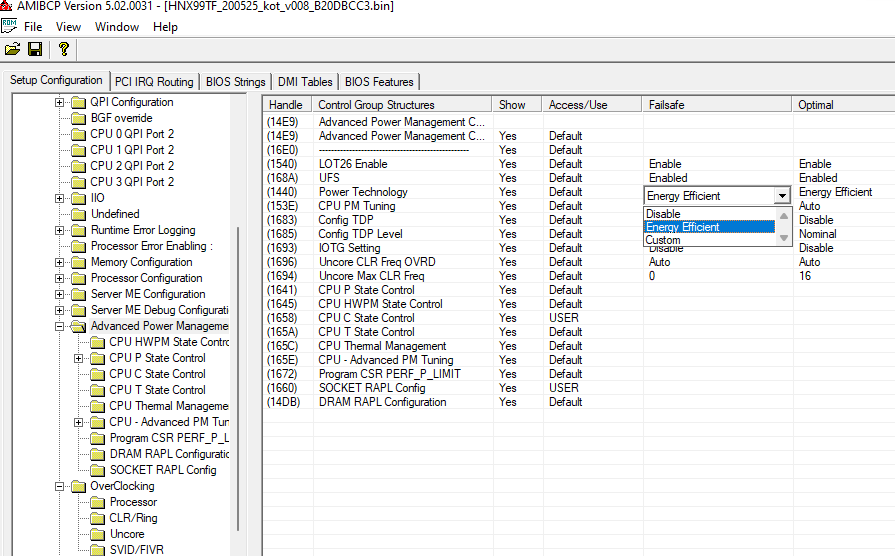
Task: Collapse the Advanced Power Management node
Action: [59, 327]
